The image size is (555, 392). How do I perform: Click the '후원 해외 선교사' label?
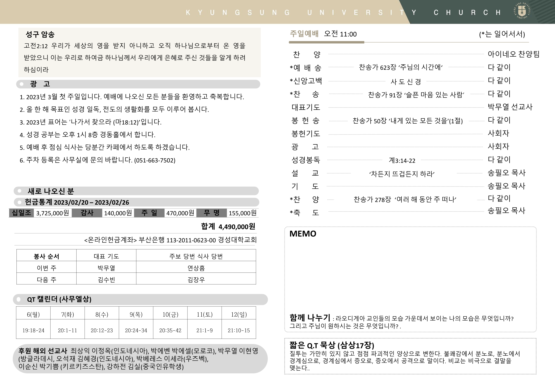tap(43, 351)
